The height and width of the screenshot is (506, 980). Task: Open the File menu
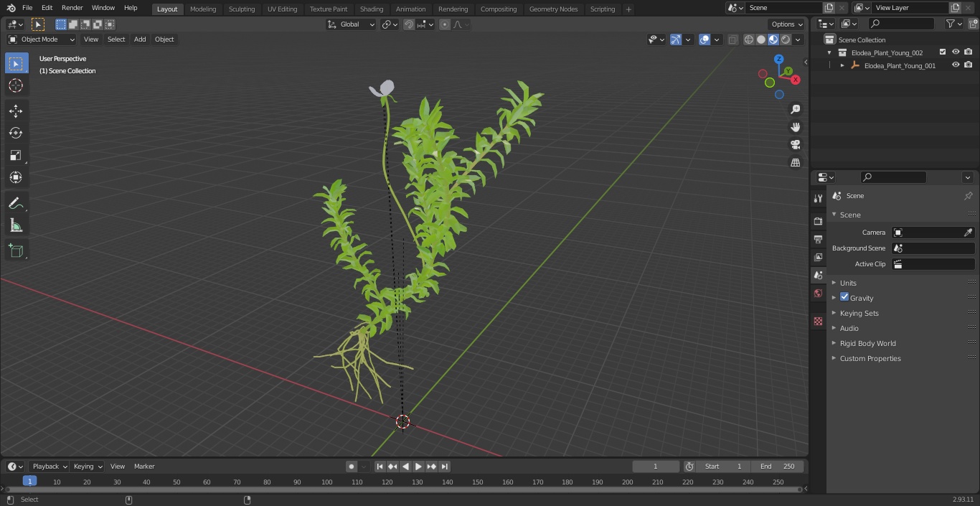(x=27, y=8)
